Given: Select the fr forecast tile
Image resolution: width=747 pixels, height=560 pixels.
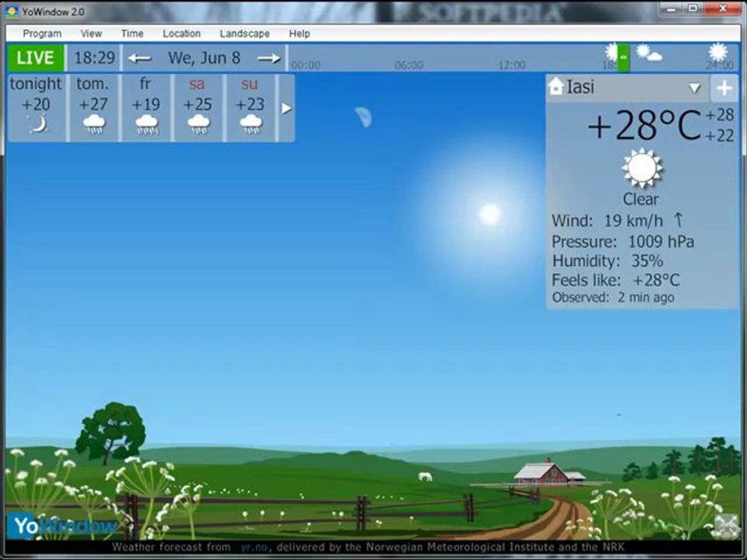Looking at the screenshot, I should pyautogui.click(x=146, y=107).
